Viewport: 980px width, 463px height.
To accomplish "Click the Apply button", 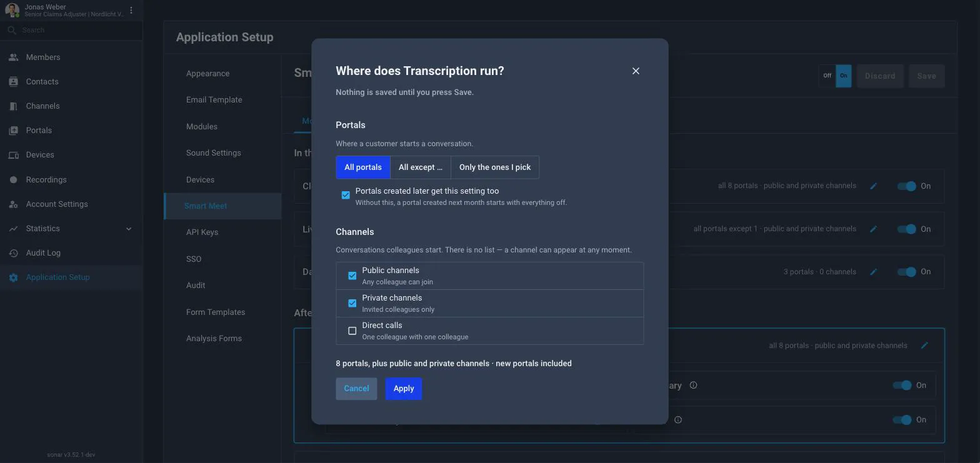I will coord(404,389).
